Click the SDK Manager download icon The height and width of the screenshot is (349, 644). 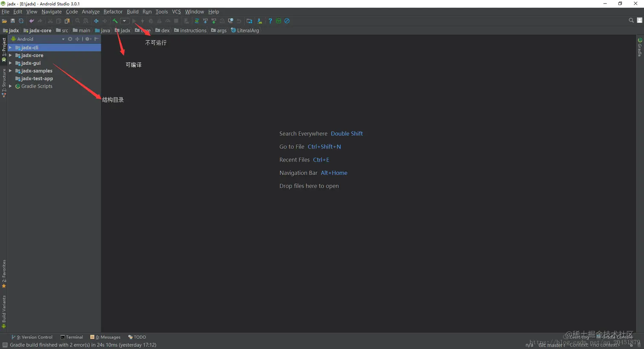pyautogui.click(x=260, y=21)
